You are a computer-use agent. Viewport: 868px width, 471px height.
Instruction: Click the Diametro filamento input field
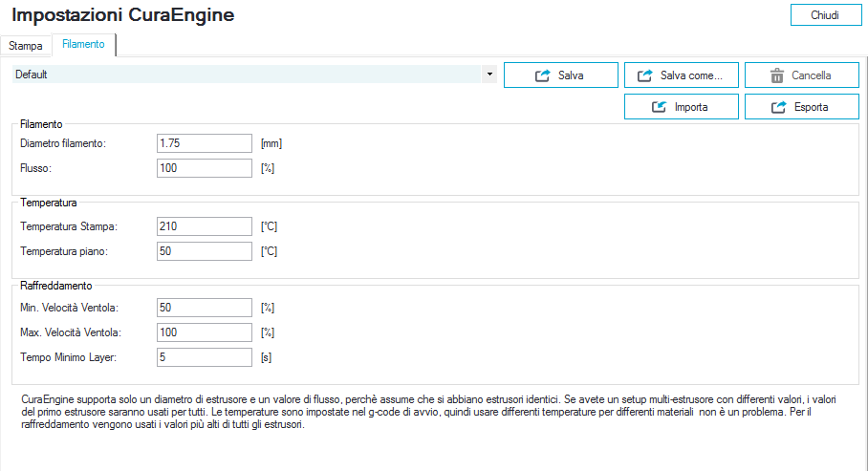pyautogui.click(x=204, y=143)
